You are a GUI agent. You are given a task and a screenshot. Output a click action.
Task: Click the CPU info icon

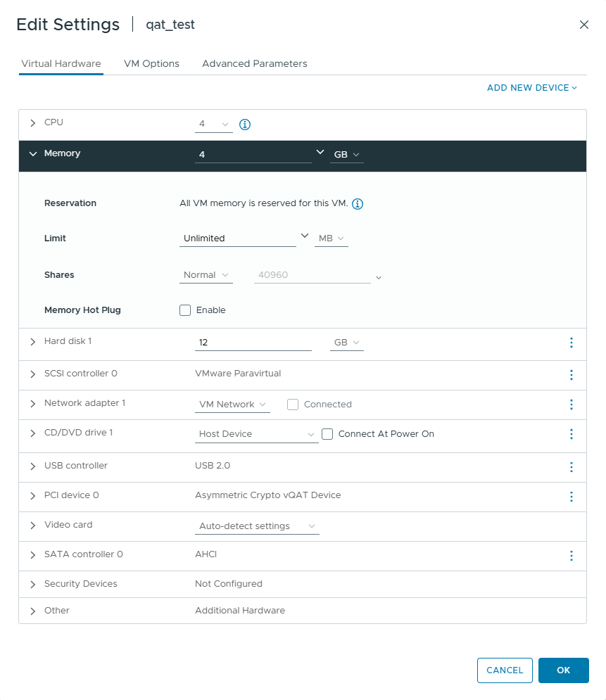(245, 125)
